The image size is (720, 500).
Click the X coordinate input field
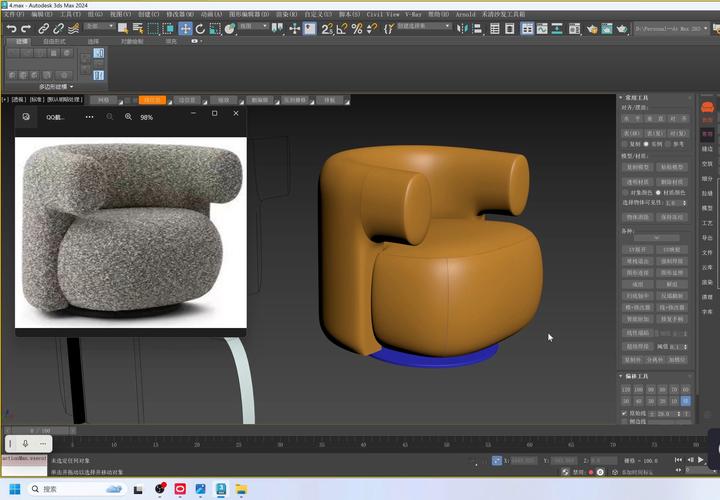(523, 460)
